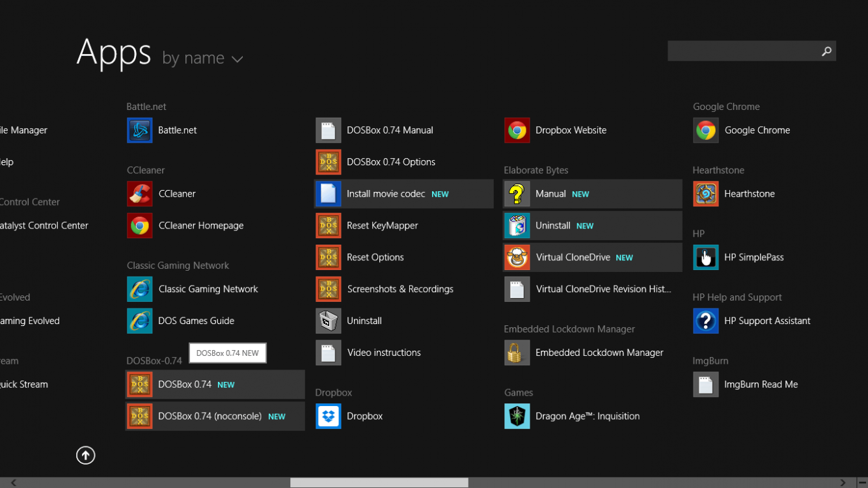
Task: Open ImgBurn Read Me document icon
Action: [x=705, y=385]
